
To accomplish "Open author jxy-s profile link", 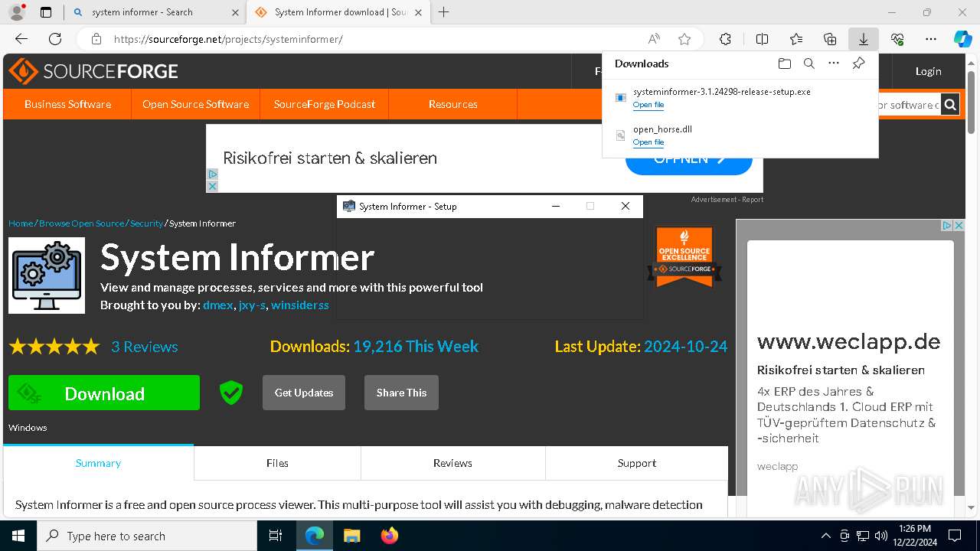I will coord(252,305).
